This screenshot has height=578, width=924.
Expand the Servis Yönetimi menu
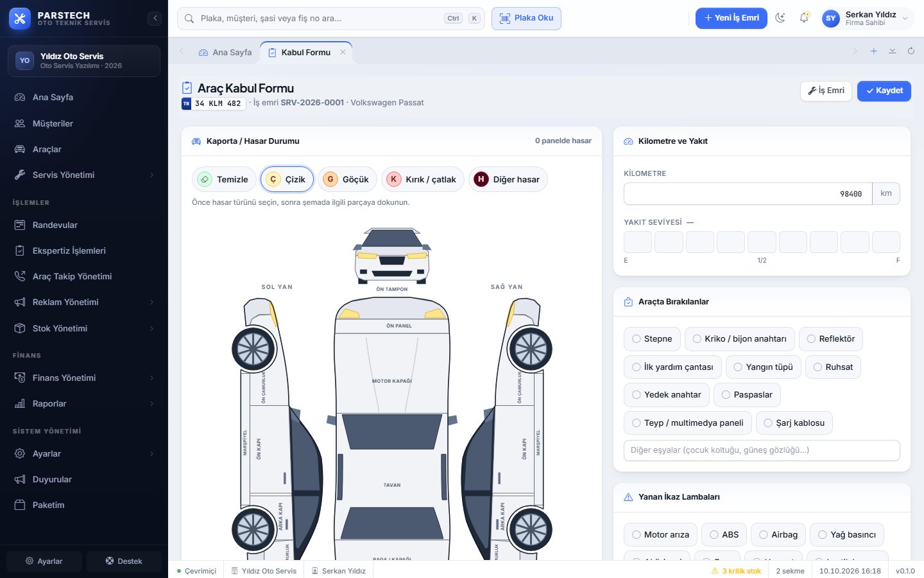(x=84, y=175)
